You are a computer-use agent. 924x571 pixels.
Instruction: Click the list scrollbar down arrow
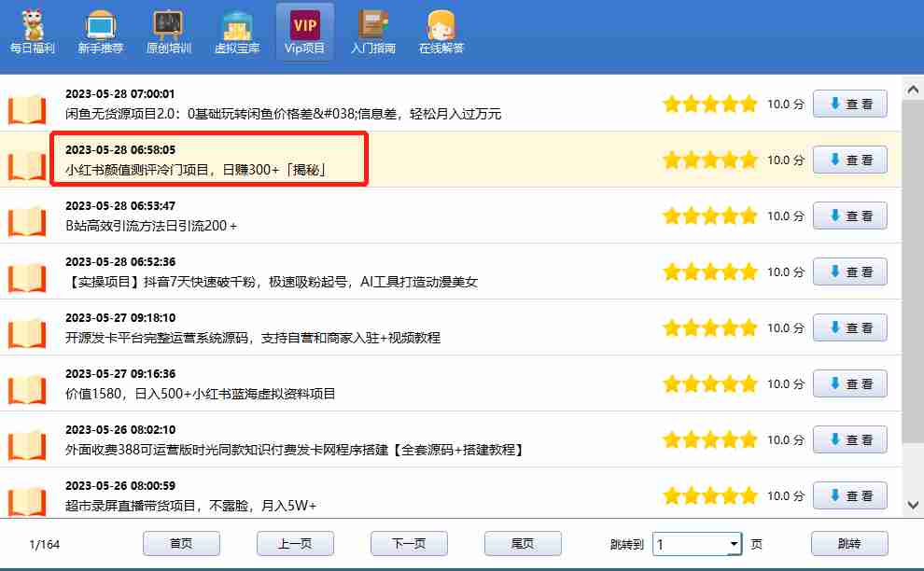point(913,505)
